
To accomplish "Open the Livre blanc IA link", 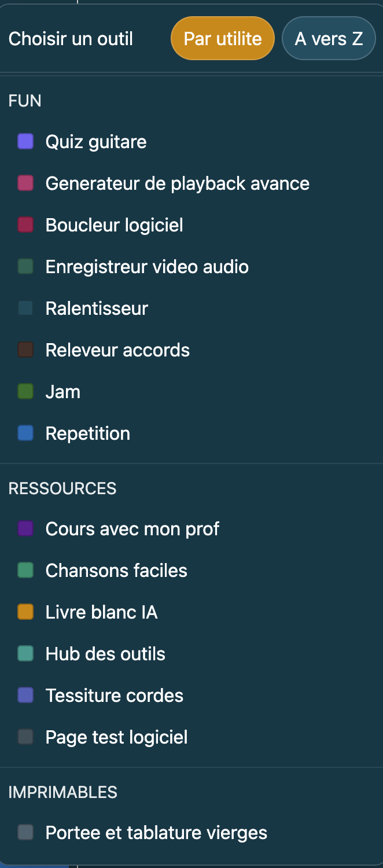I will pyautogui.click(x=101, y=612).
